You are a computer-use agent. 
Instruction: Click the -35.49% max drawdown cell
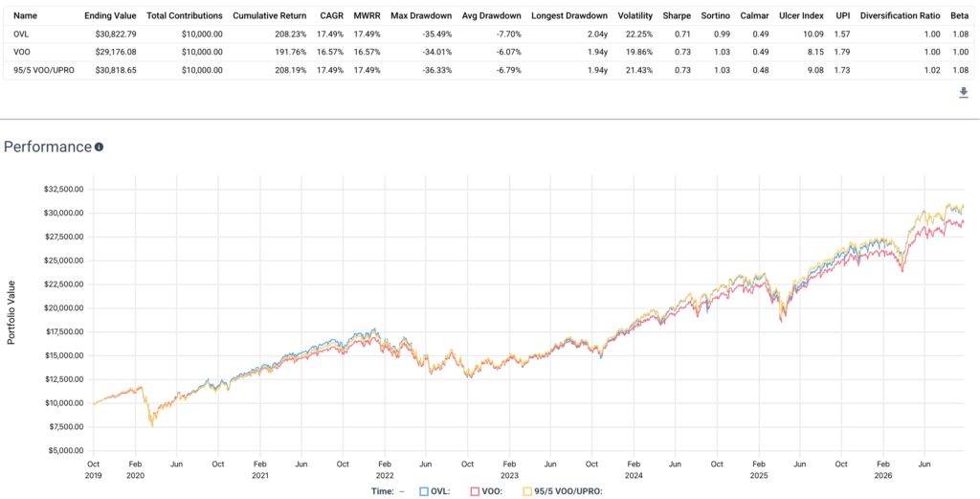435,34
